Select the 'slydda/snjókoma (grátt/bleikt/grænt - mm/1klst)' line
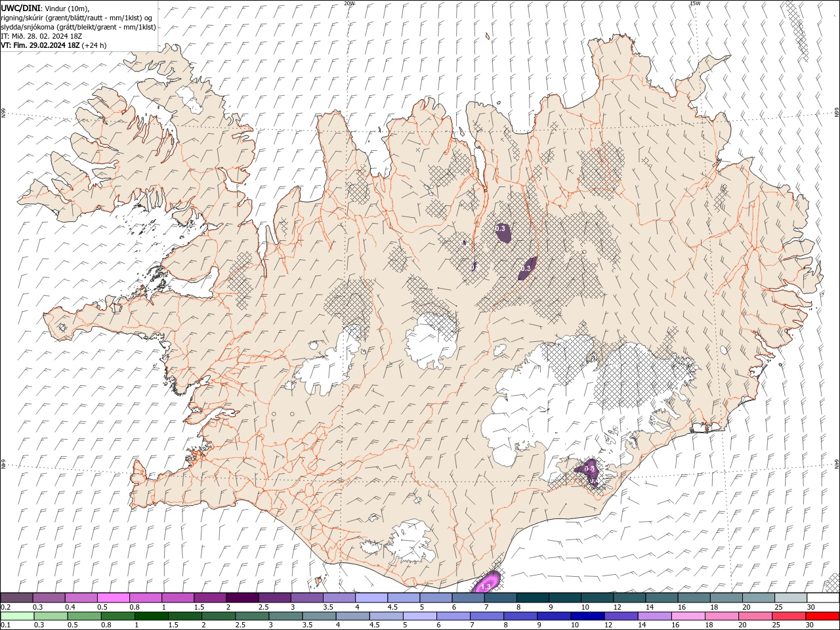This screenshot has height=630, width=840. coord(78,27)
